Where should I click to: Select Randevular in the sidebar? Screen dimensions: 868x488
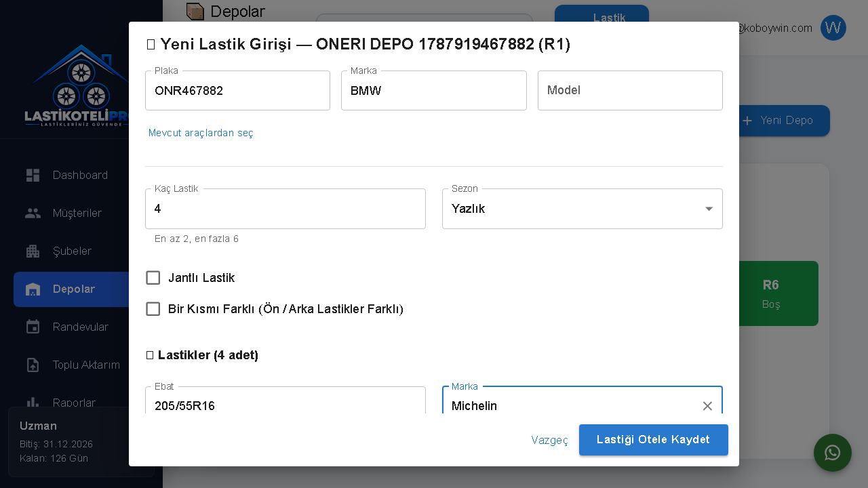(x=80, y=327)
